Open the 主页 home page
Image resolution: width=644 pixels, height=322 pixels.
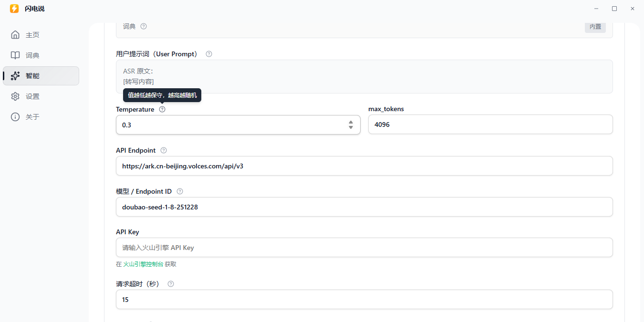pos(32,35)
